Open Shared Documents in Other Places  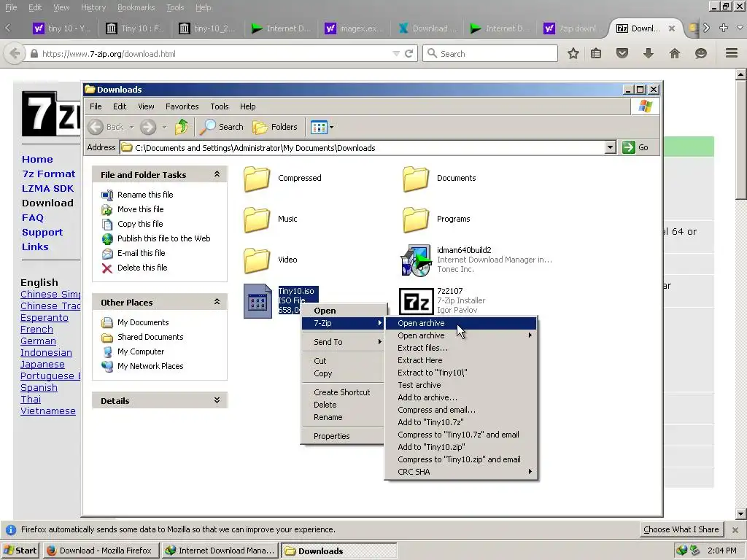pyautogui.click(x=150, y=337)
